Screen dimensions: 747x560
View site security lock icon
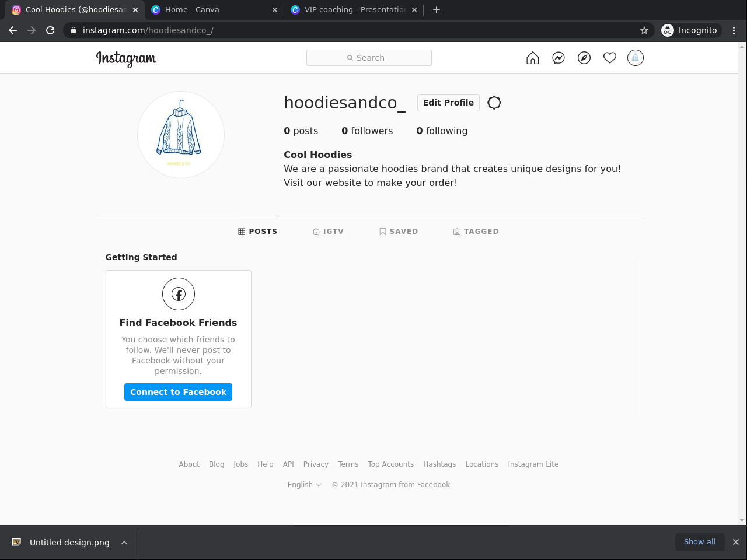point(74,30)
